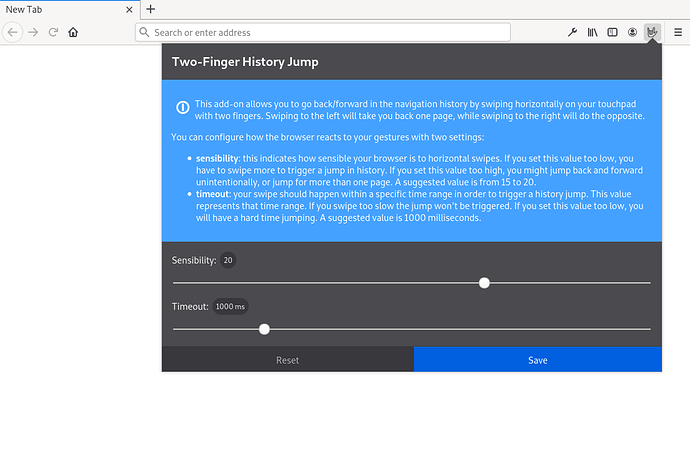Open developer tools wrench icon

click(572, 32)
